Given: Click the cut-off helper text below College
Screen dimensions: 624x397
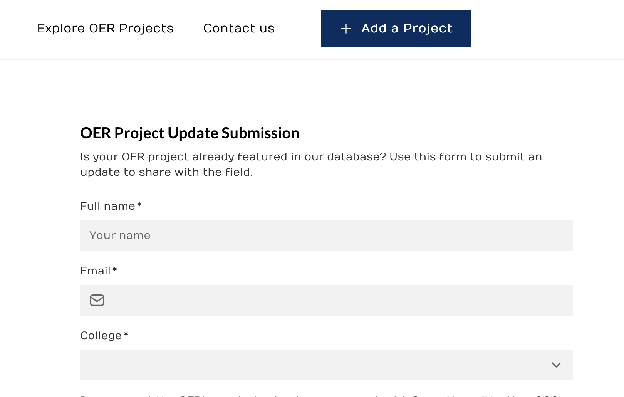Looking at the screenshot, I should pyautogui.click(x=318, y=395).
